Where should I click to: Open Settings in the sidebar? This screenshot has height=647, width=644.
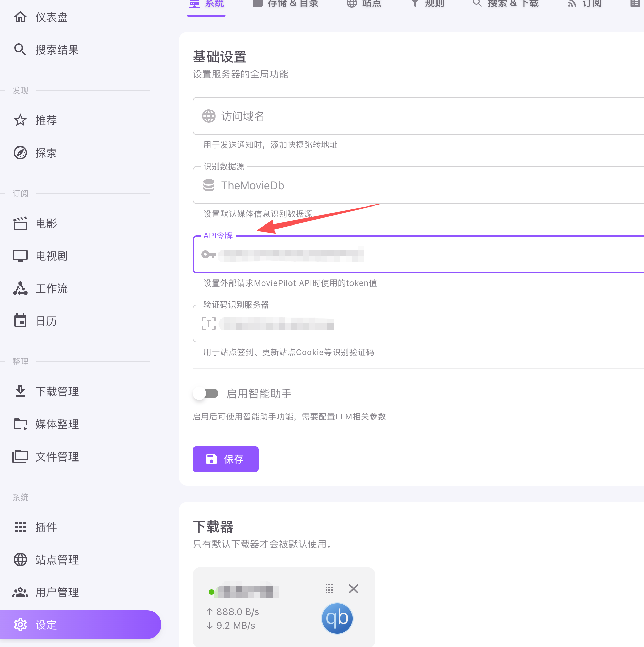pos(80,625)
